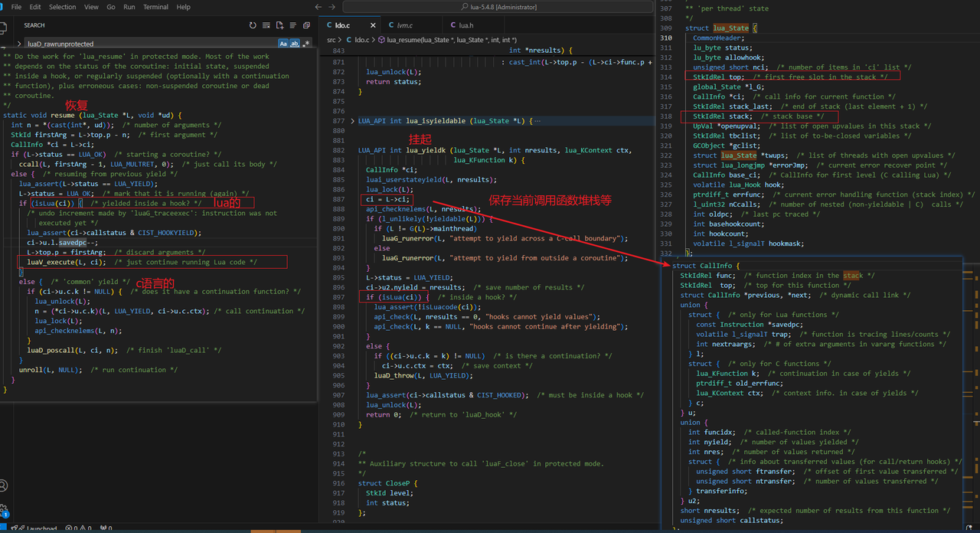Open the Accounts menu in activity bar
The height and width of the screenshot is (533, 980).
(5, 486)
